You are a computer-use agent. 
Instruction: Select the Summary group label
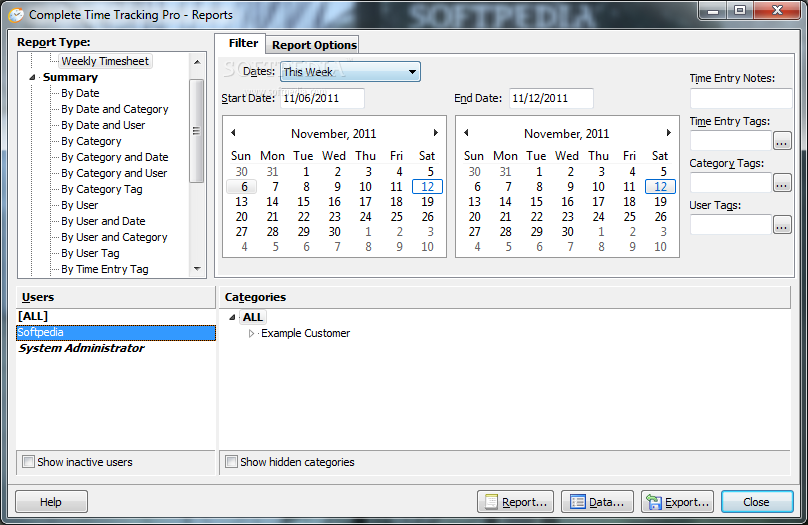pyautogui.click(x=70, y=77)
